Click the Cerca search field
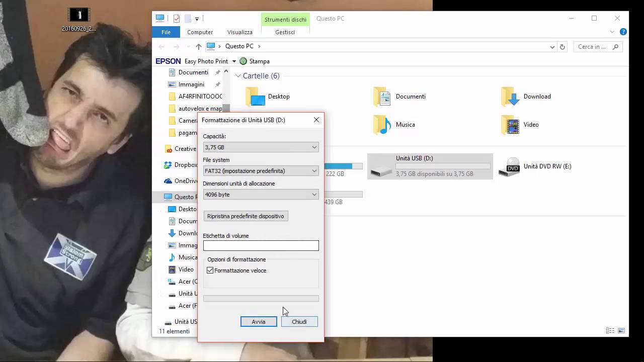 tap(597, 47)
